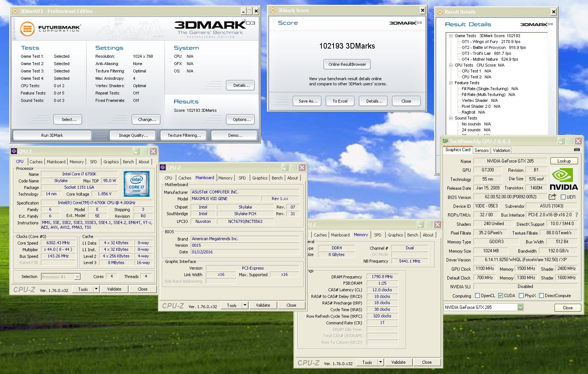The width and height of the screenshot is (588, 374).
Task: Switch to Caches tab in CPU-Z CPU window
Action: [36, 162]
